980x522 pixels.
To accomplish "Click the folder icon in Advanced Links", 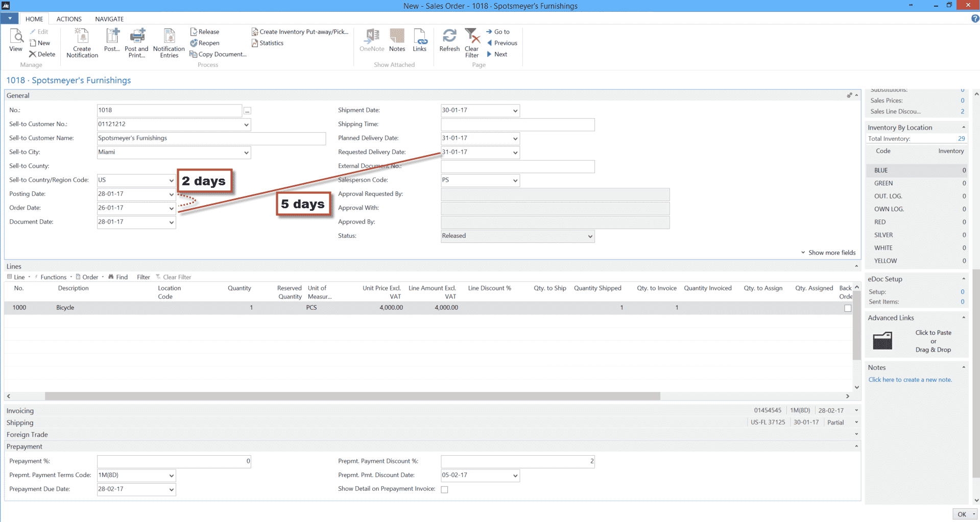I will 882,340.
